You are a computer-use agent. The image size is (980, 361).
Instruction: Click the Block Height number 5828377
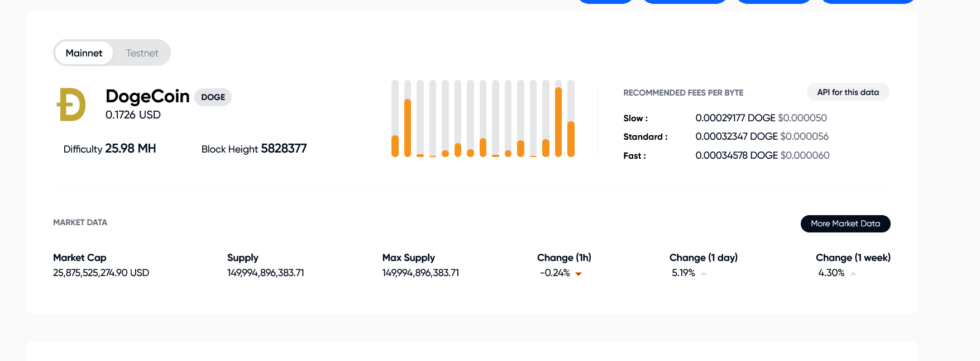tap(284, 149)
